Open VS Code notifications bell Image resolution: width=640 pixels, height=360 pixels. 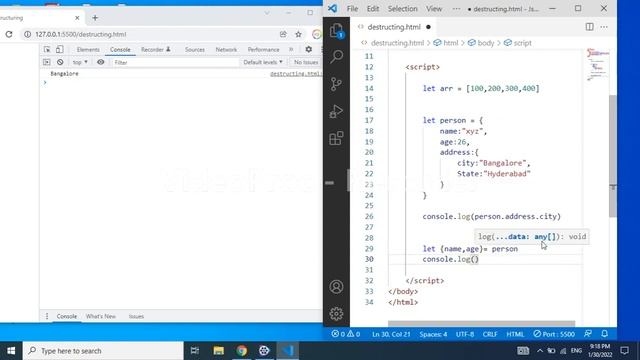pyautogui.click(x=604, y=334)
